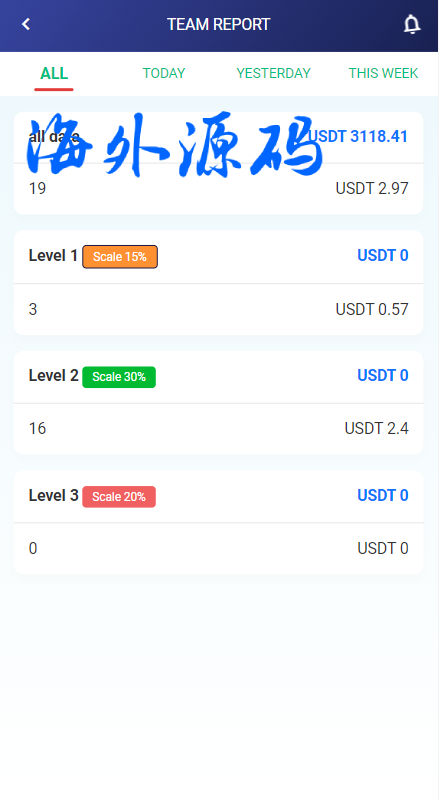Image resolution: width=439 pixels, height=801 pixels.
Task: Select the YESTERDAY tab
Action: pos(273,74)
